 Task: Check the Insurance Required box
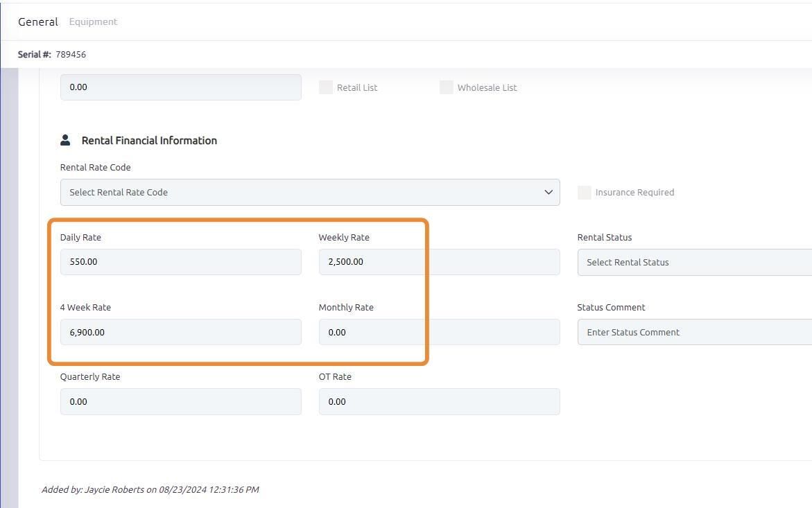[585, 193]
